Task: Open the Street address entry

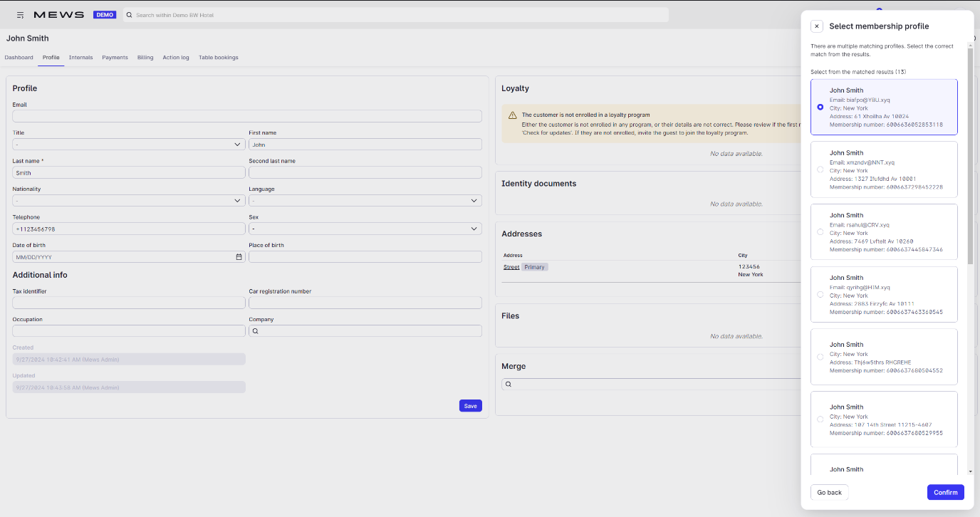Action: [x=511, y=266]
